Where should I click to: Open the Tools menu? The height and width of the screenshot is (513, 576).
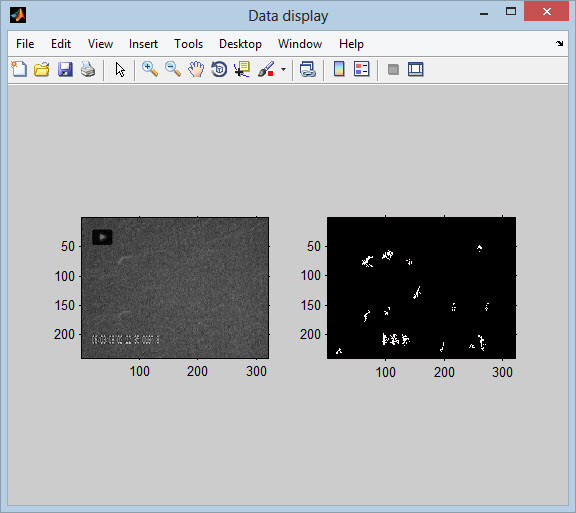188,44
